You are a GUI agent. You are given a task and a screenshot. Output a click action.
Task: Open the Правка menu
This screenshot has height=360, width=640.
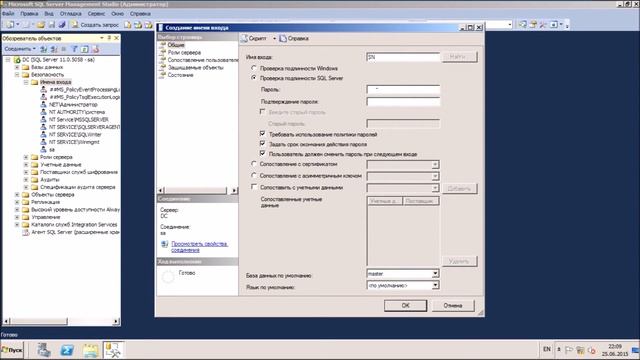[x=29, y=13]
